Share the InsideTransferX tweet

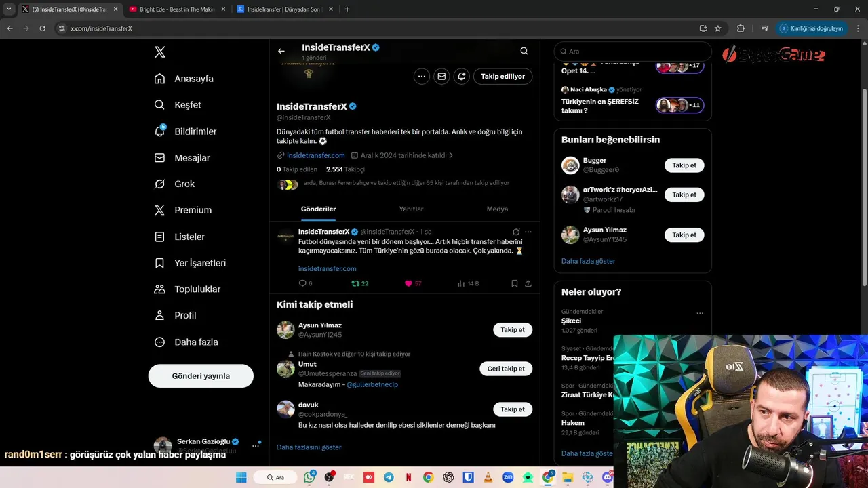[528, 283]
